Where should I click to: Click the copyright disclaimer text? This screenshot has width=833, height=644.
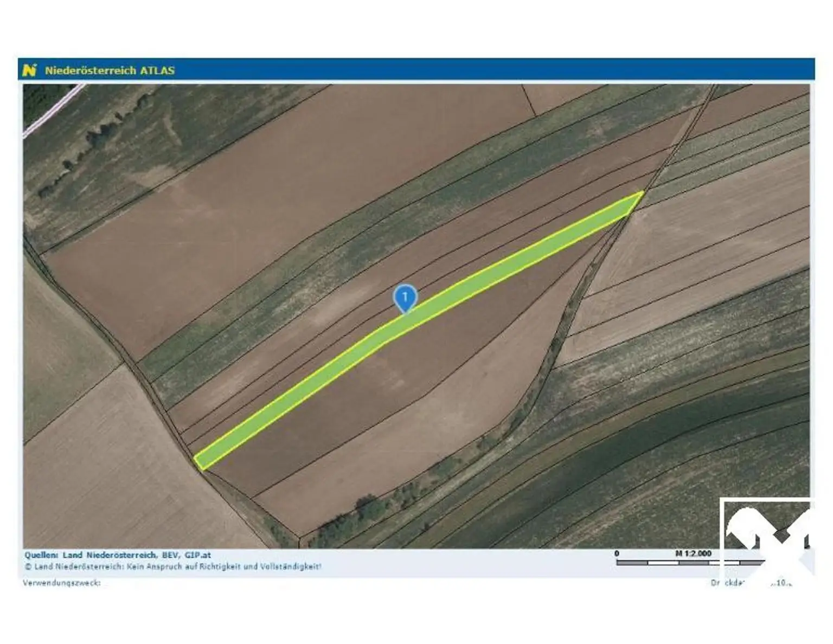172,567
